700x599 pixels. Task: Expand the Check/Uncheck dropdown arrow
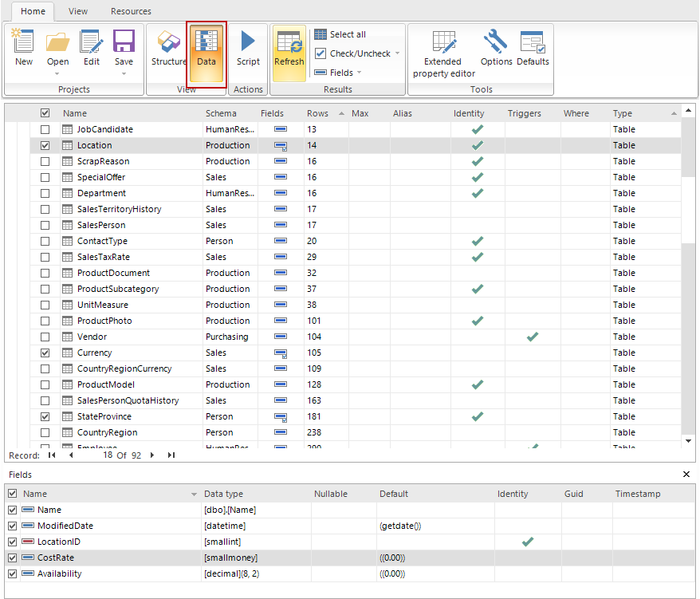coord(397,53)
